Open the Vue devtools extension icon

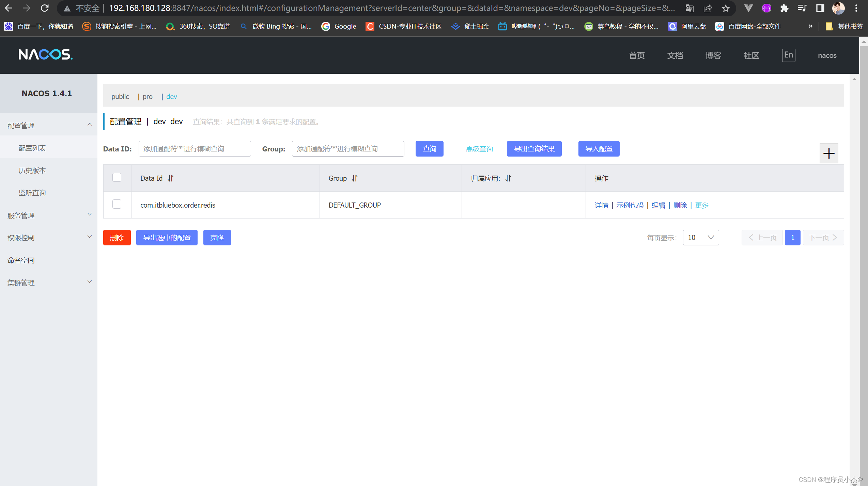click(748, 8)
